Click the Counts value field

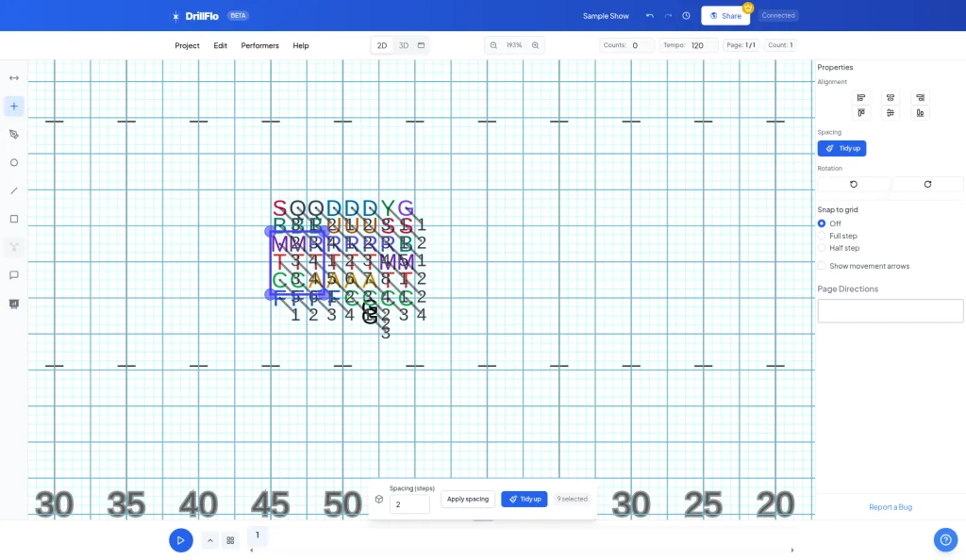click(x=641, y=45)
